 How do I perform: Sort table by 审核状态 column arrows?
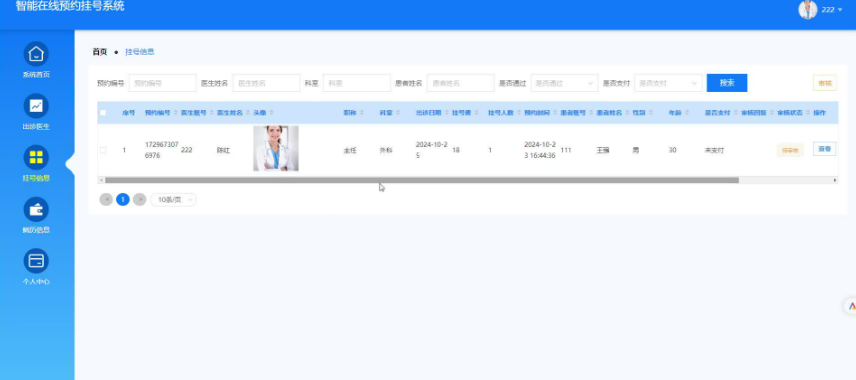click(x=808, y=113)
